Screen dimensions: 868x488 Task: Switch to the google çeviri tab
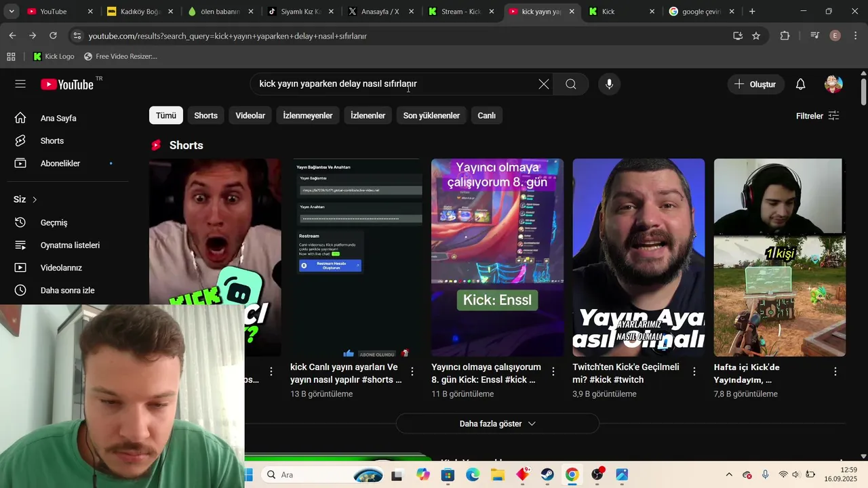701,12
